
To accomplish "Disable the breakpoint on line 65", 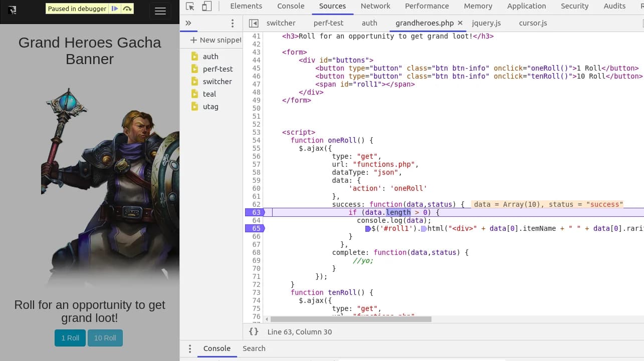I will pos(256,228).
